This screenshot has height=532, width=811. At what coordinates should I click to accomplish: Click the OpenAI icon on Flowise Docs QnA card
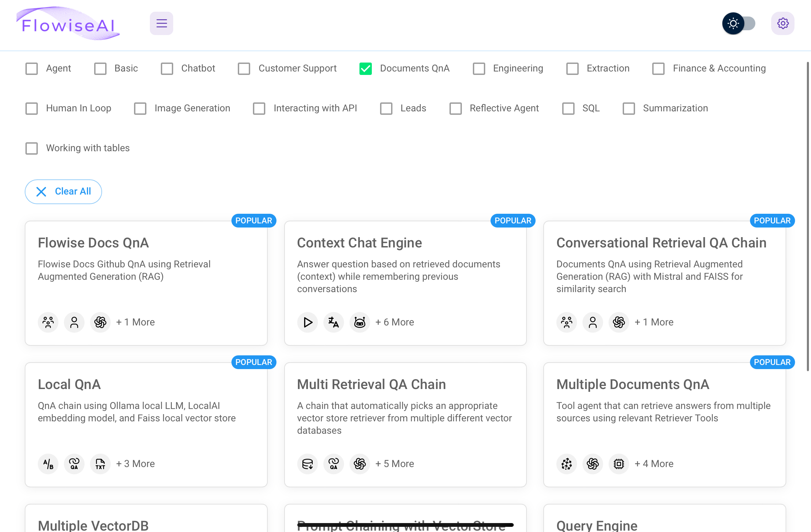100,322
